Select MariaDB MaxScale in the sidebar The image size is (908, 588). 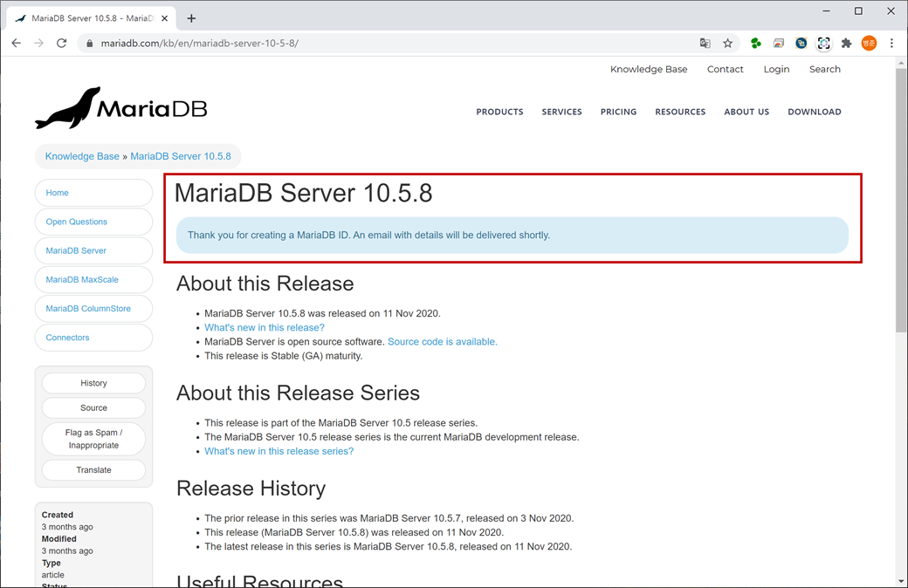(x=93, y=279)
